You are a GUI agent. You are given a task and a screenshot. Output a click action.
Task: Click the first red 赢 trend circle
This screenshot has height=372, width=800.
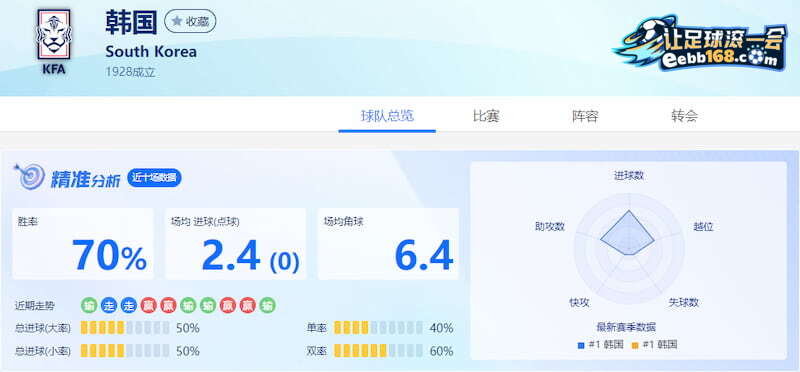[148, 305]
